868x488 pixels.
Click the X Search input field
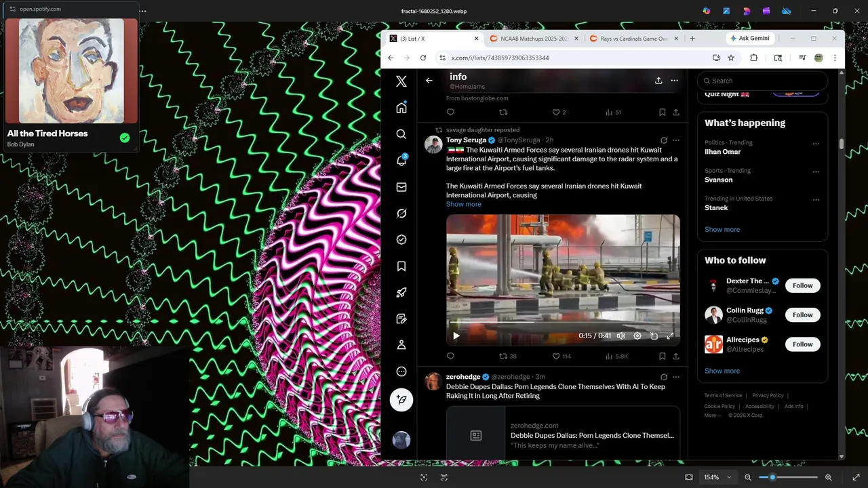click(x=762, y=81)
